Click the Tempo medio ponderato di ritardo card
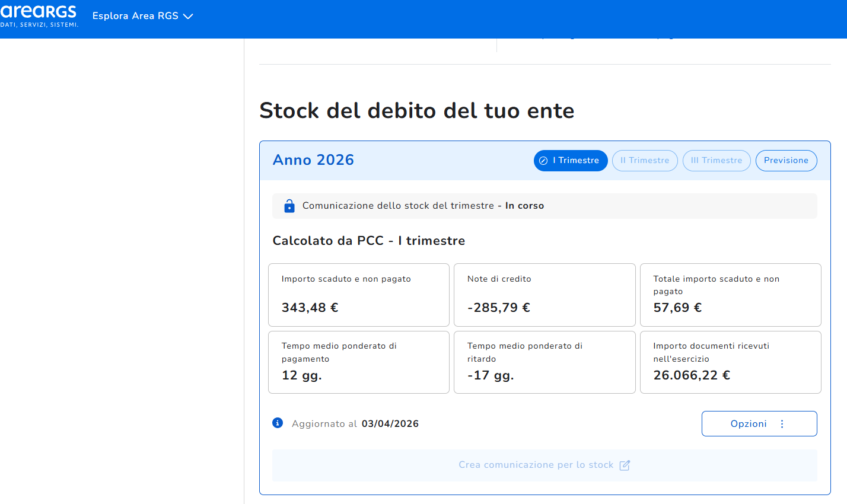This screenshot has height=504, width=847. tap(544, 362)
